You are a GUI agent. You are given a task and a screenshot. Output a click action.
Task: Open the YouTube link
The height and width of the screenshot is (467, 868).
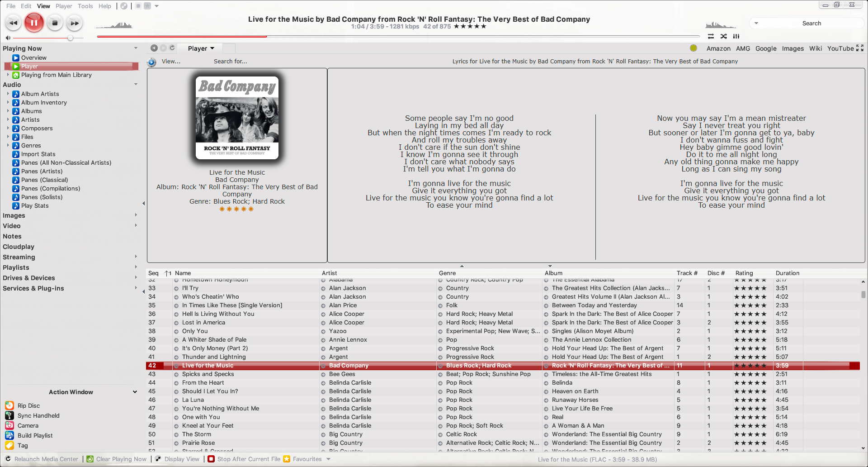pyautogui.click(x=840, y=48)
